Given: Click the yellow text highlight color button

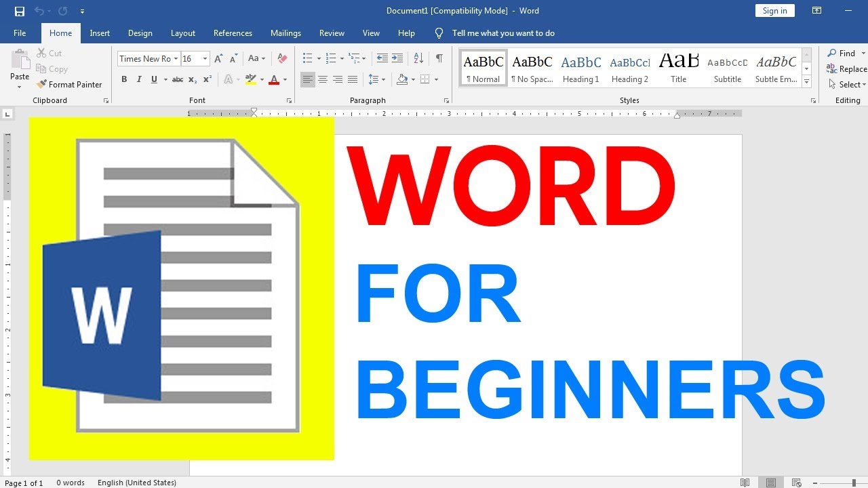Looking at the screenshot, I should coord(251,79).
